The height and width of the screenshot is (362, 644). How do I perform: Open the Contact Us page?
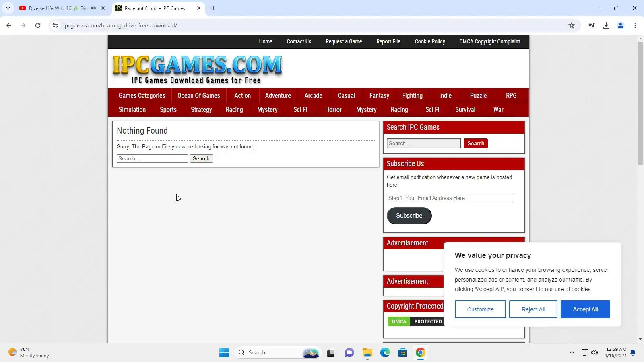[x=299, y=41]
